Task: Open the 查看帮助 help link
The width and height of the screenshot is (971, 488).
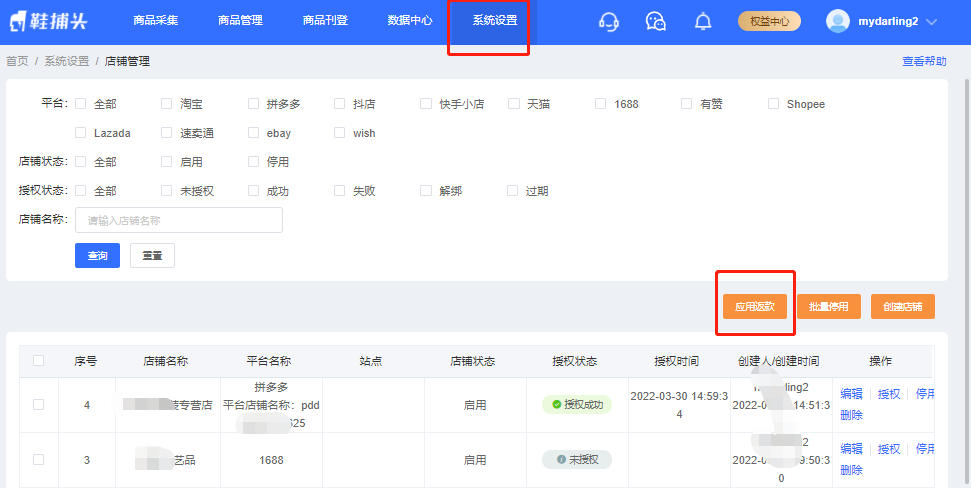Action: tap(924, 61)
